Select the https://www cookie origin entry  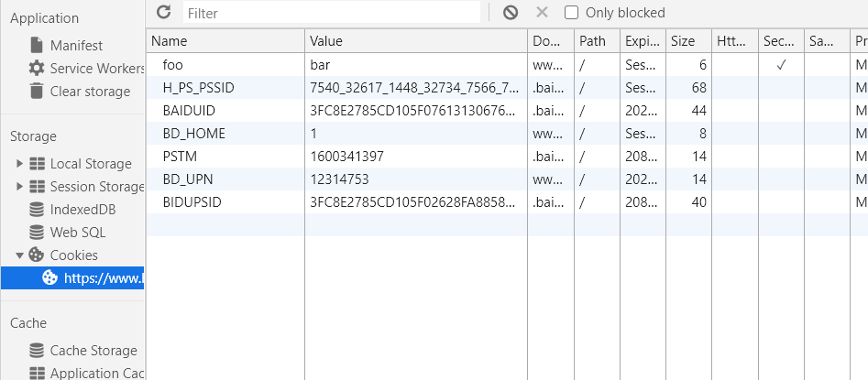click(103, 278)
